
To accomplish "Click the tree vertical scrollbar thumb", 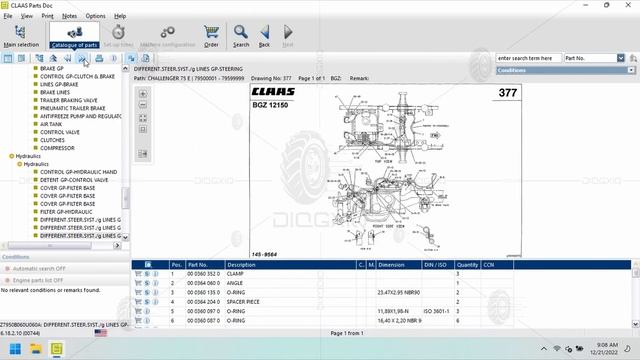I will 125,198.
